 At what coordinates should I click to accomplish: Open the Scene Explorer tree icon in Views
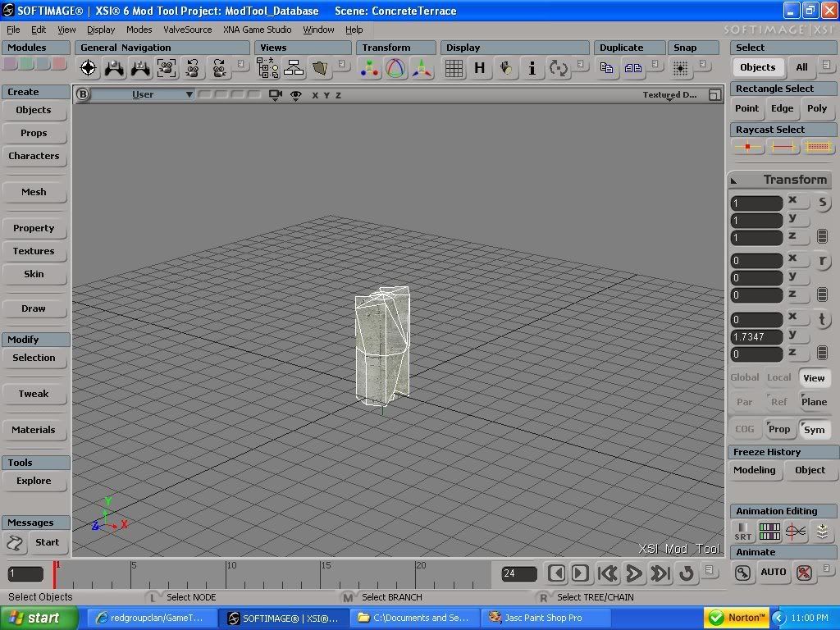point(267,68)
